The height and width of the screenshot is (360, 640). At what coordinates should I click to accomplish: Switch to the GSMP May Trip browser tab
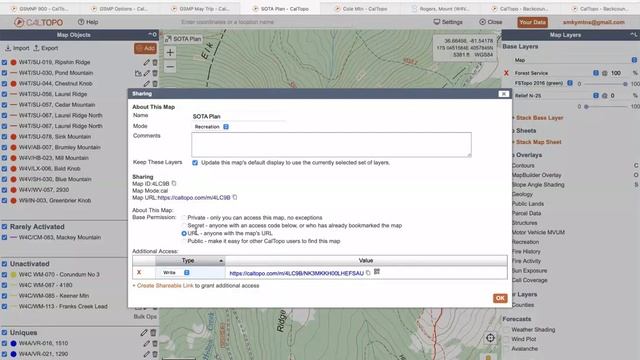click(200, 9)
